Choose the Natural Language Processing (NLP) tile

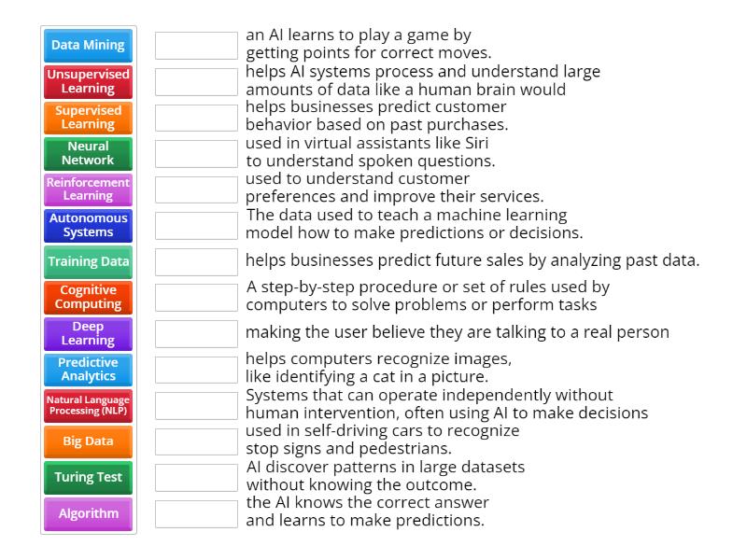coord(88,405)
